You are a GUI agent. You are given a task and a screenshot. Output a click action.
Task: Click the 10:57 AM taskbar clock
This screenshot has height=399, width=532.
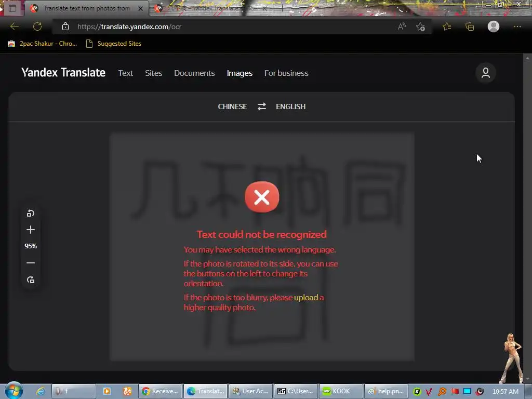tap(505, 392)
